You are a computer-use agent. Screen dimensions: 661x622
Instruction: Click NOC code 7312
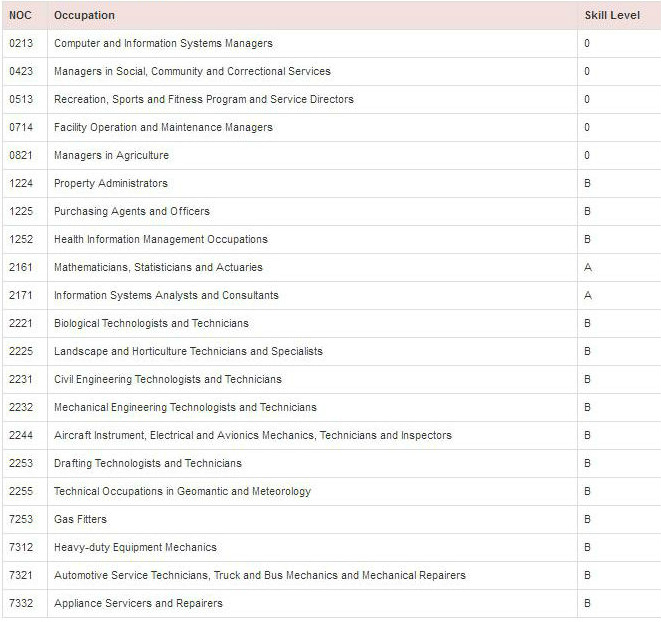click(x=20, y=547)
